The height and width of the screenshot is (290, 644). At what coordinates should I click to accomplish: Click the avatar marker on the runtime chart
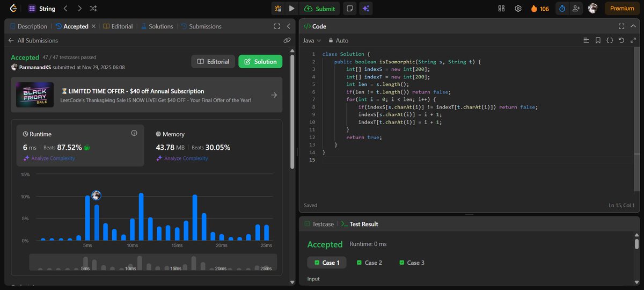pos(96,195)
